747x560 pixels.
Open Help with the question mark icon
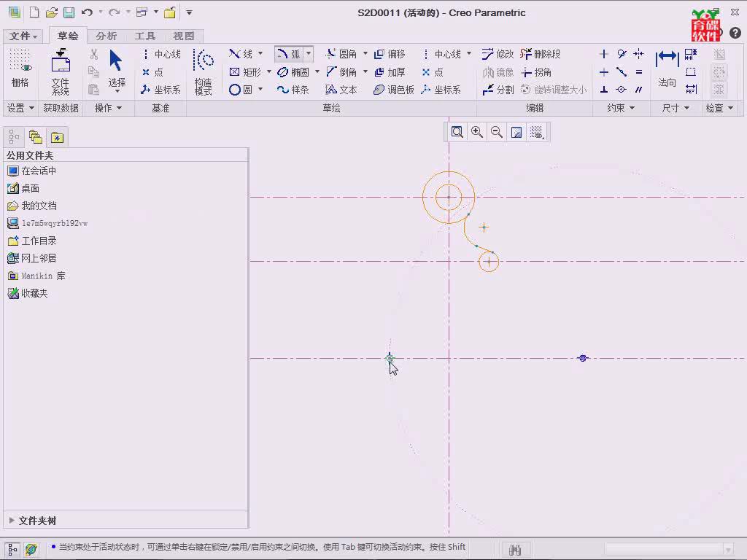735,32
